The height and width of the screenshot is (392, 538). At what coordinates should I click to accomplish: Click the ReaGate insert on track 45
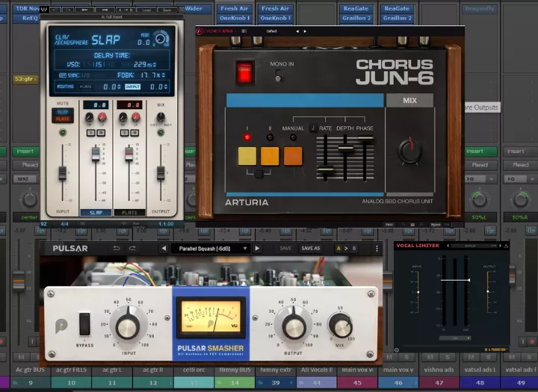click(356, 8)
